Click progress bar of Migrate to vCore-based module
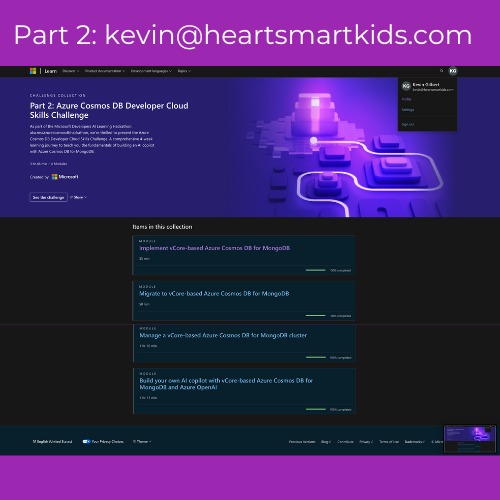Screen dimensions: 500x500 pyautogui.click(x=316, y=315)
